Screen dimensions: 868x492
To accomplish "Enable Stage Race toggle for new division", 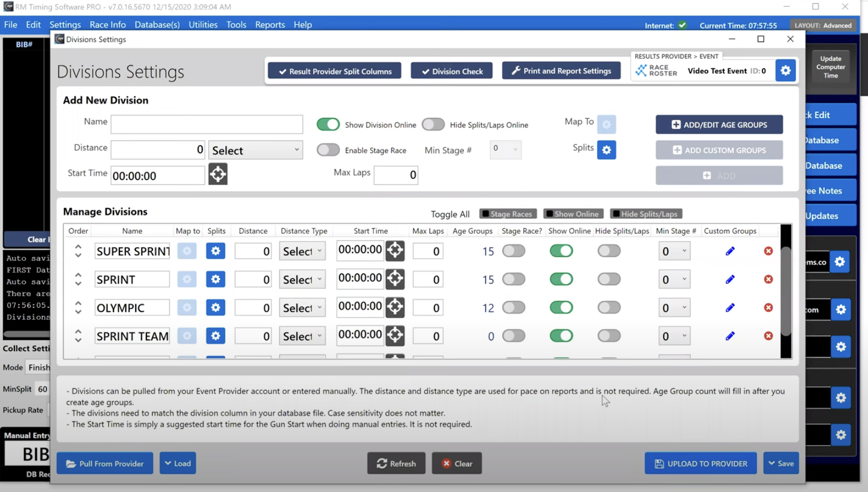I will pos(328,150).
